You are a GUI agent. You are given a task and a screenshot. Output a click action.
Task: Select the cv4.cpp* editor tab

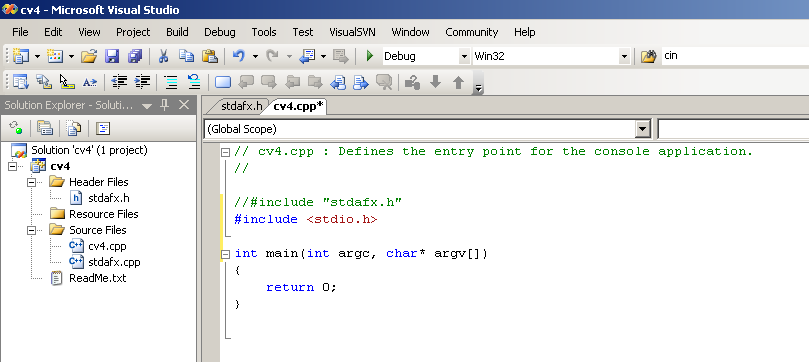click(298, 107)
